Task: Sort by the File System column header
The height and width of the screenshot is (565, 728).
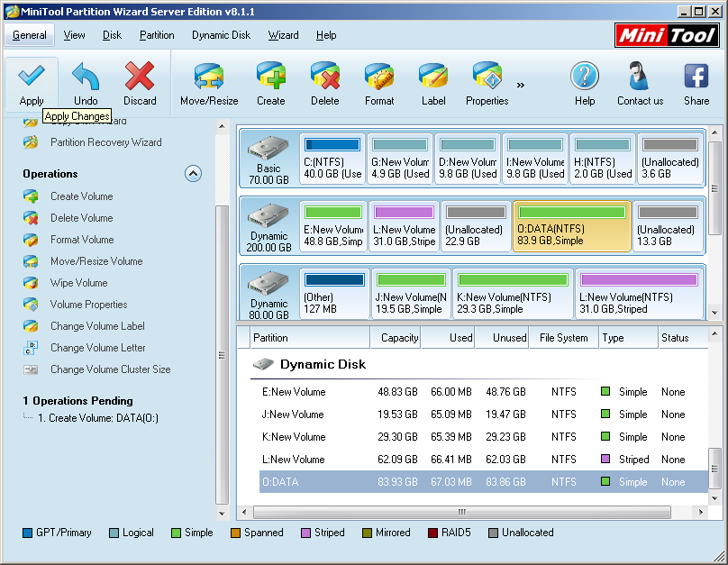Action: 564,338
